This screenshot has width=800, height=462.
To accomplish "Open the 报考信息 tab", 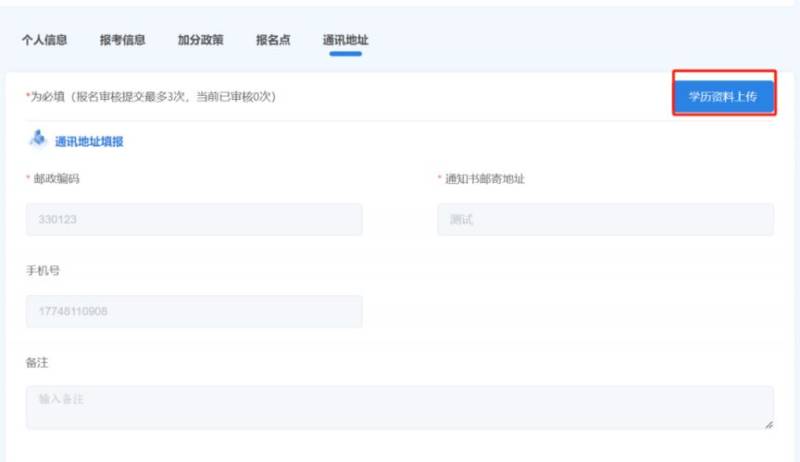I will tap(122, 40).
